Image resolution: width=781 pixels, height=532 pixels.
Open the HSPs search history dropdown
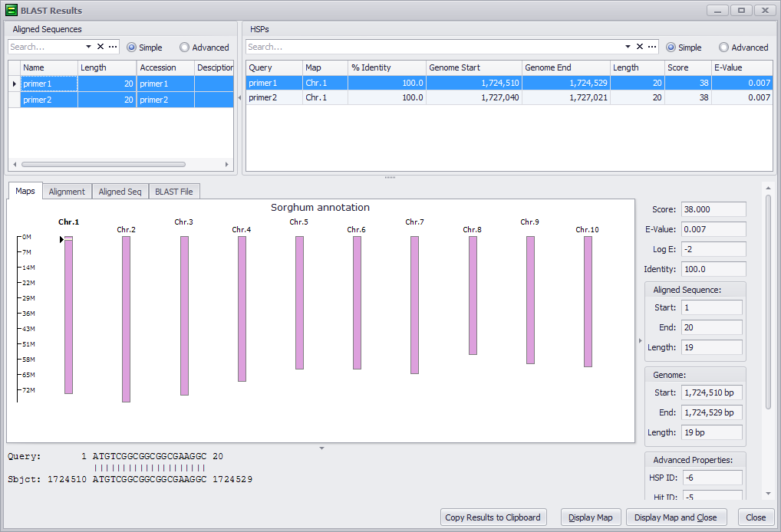click(x=628, y=47)
